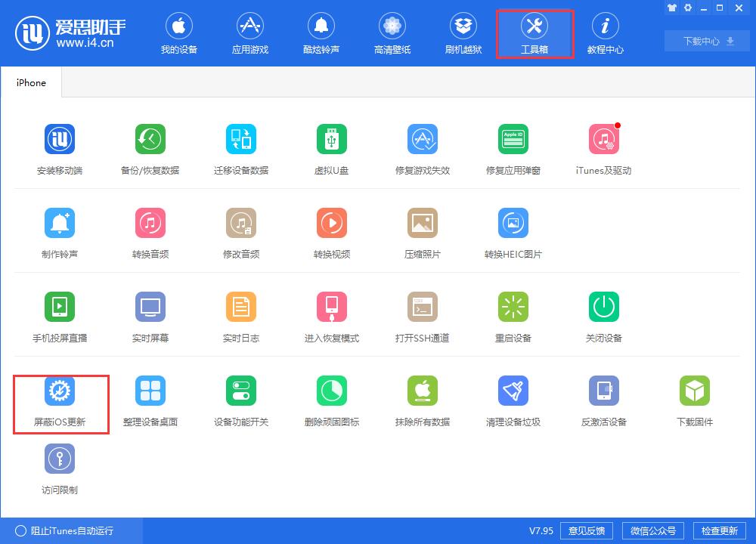Enter recovery mode via 进入恢复模式
The height and width of the screenshot is (544, 756).
pyautogui.click(x=332, y=314)
